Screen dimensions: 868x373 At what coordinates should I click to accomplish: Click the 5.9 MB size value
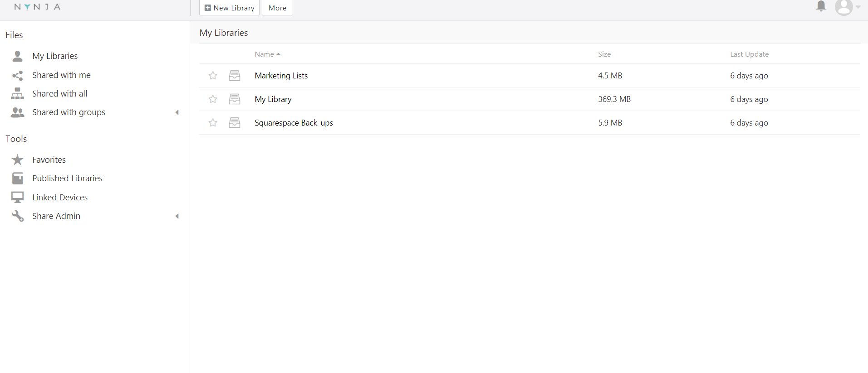pos(610,123)
